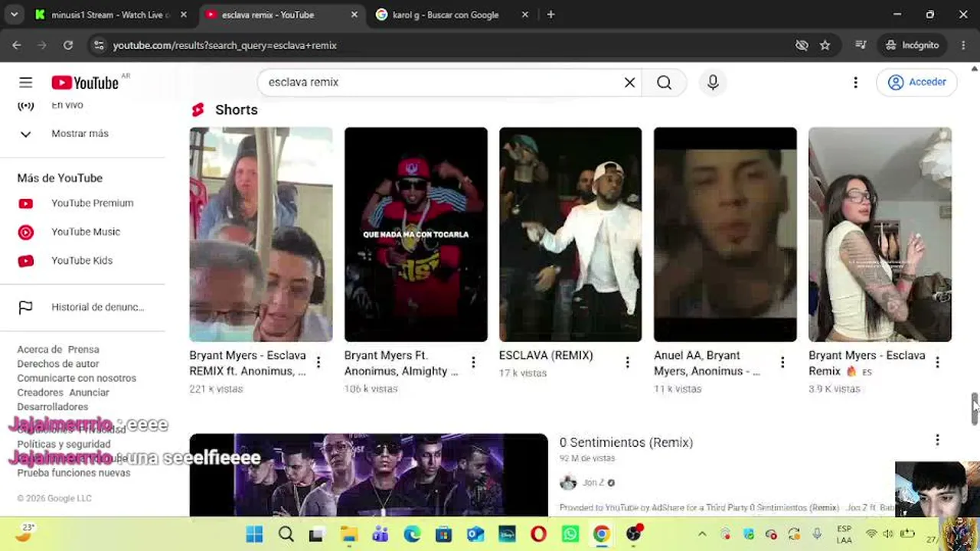Viewport: 980px width, 551px height.
Task: Click the page vertical scrollbar thumb
Action: pyautogui.click(x=975, y=409)
